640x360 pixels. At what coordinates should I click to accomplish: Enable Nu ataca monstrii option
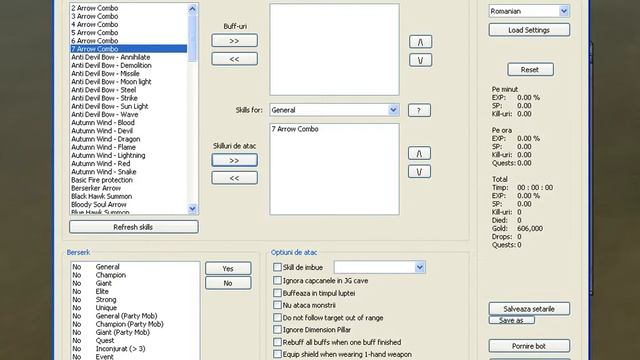(277, 305)
